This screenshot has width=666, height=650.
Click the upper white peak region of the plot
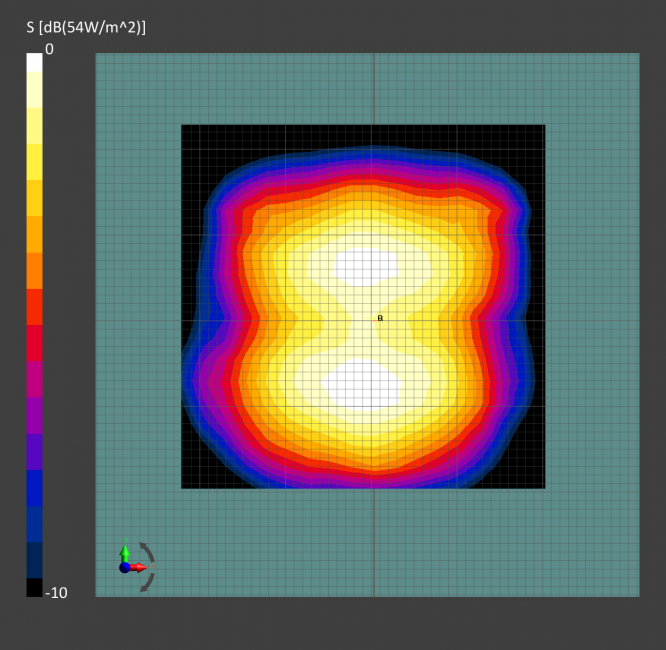(x=366, y=267)
